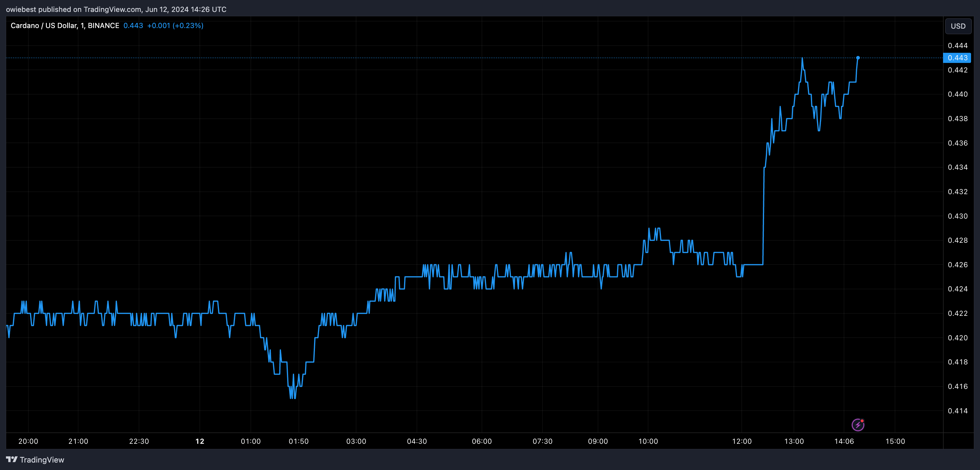Viewport: 980px width, 470px height.
Task: Click the 0.436 price axis label
Action: coord(958,143)
